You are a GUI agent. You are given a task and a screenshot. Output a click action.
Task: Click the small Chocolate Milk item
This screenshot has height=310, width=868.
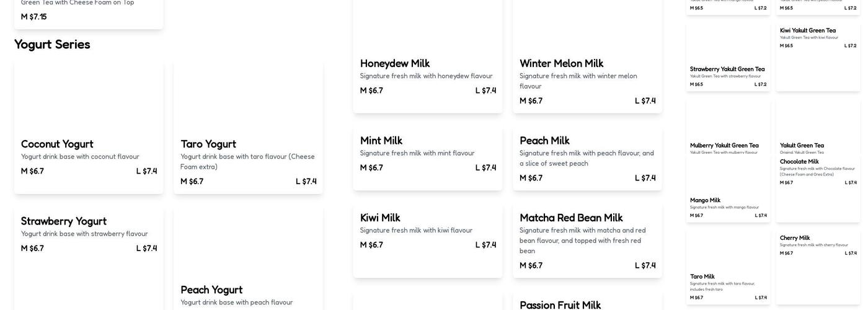point(799,162)
